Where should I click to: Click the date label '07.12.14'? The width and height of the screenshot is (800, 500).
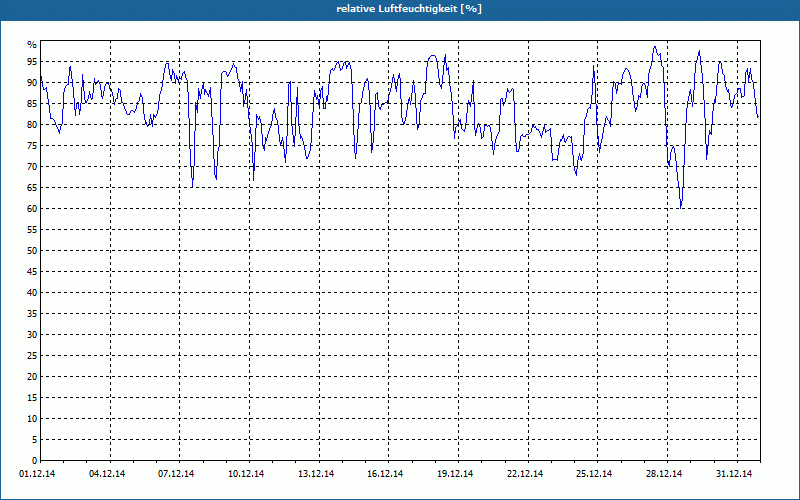point(176,474)
